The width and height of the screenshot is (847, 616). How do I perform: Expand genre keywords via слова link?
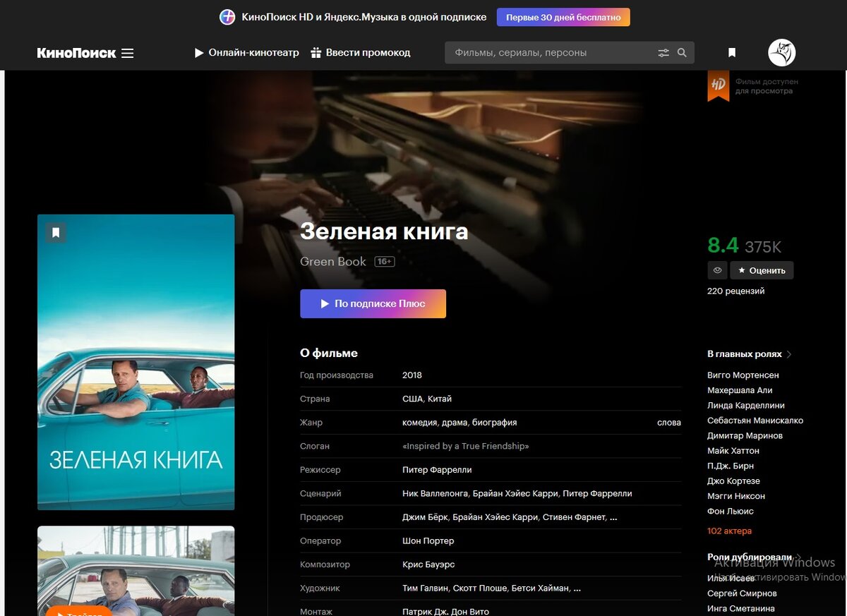pos(668,422)
